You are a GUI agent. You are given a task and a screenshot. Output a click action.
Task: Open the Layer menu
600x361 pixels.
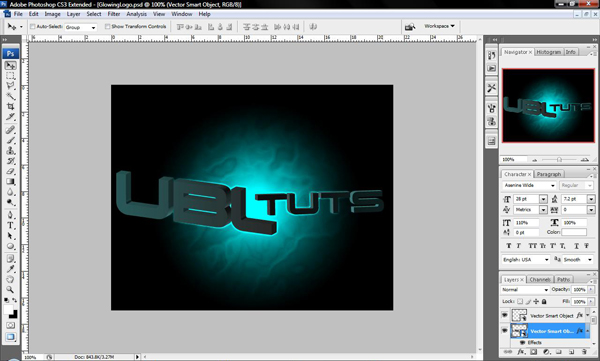(73, 14)
